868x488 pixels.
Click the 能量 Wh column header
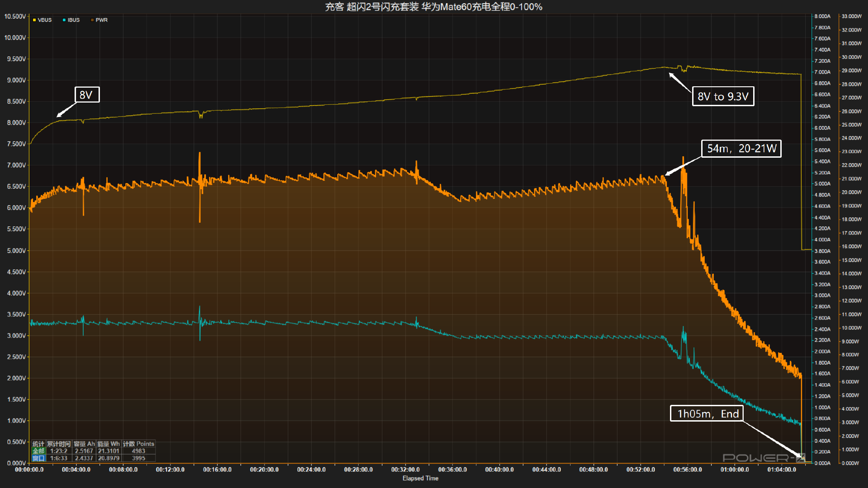[108, 444]
